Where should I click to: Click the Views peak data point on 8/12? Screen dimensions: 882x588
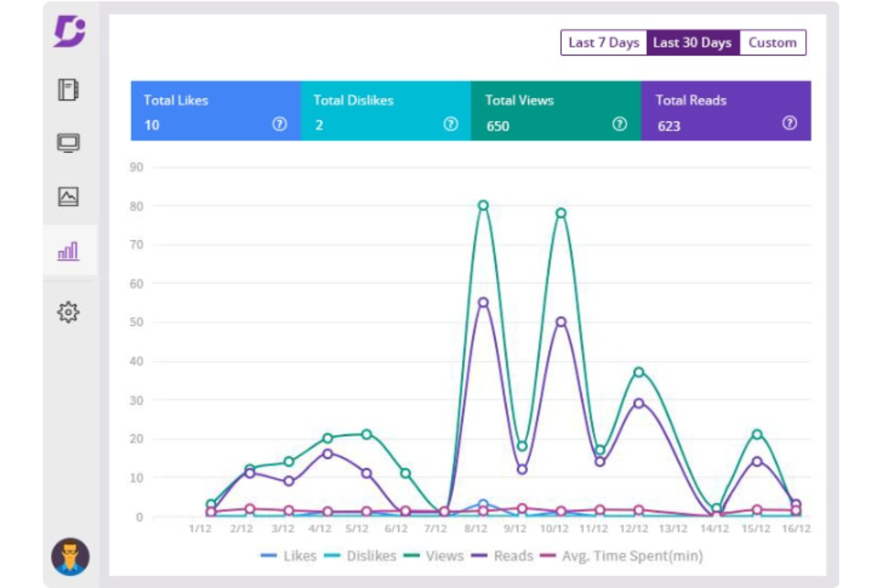point(483,206)
